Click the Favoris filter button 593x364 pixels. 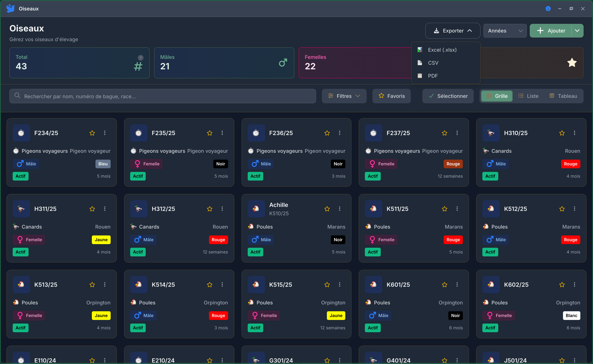(x=391, y=96)
